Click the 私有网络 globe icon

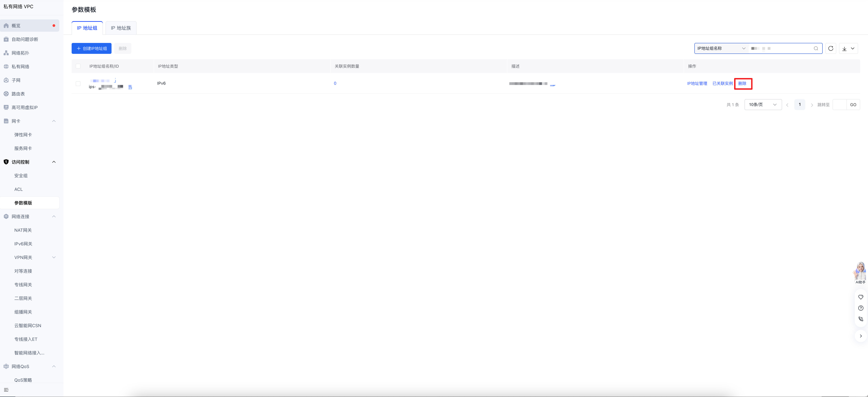(6, 67)
